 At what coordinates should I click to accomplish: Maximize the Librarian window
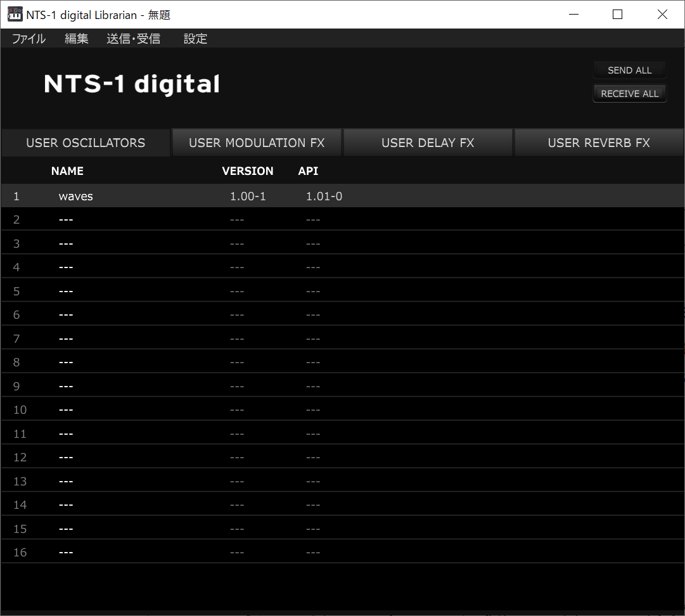point(617,15)
